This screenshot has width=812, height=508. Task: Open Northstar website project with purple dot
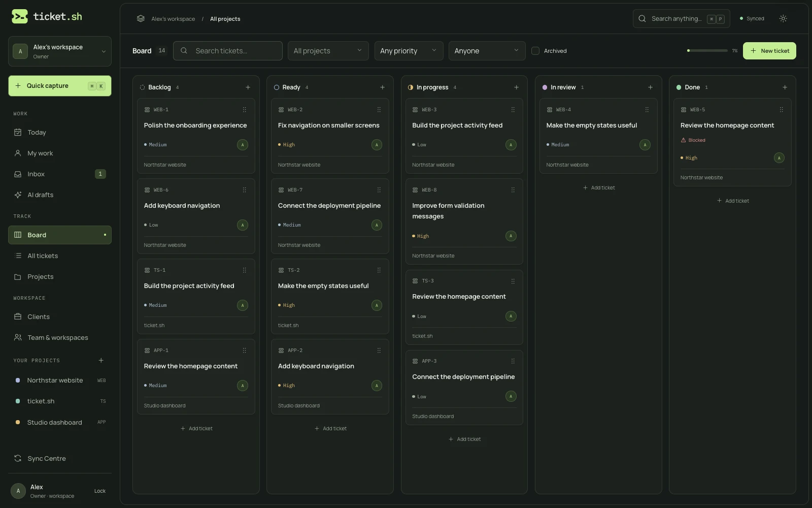pyautogui.click(x=60, y=380)
